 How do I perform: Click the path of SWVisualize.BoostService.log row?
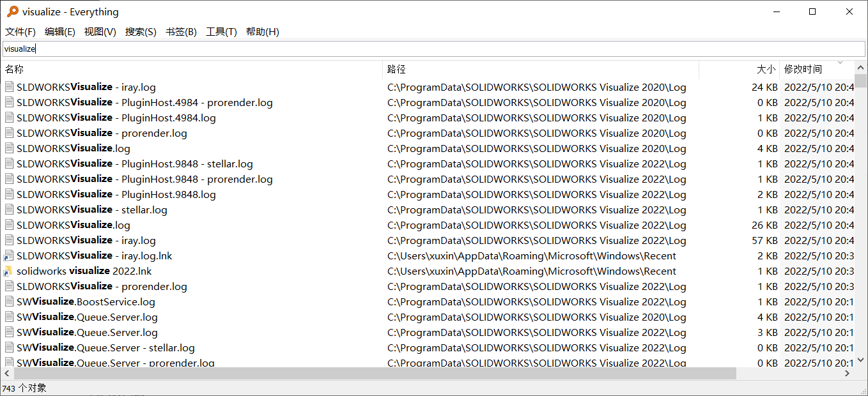[x=537, y=301]
